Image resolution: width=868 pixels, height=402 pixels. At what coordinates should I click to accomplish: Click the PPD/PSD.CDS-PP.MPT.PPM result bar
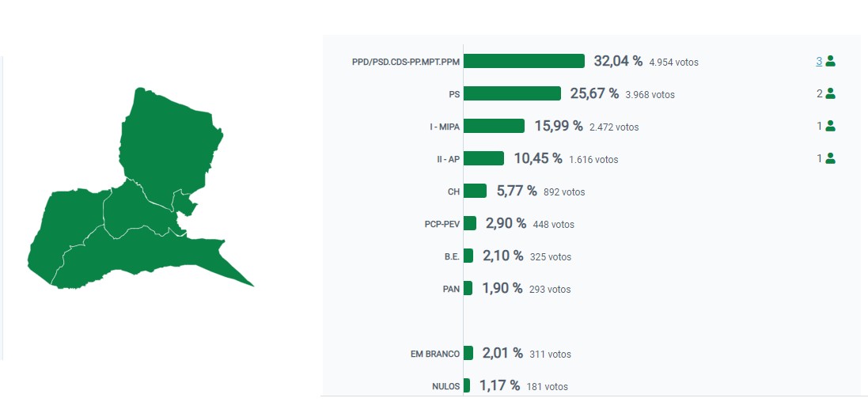pyautogui.click(x=524, y=61)
